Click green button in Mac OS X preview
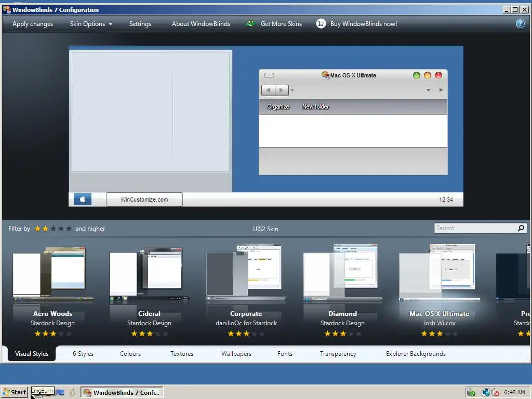This screenshot has width=532, height=399. pos(417,75)
